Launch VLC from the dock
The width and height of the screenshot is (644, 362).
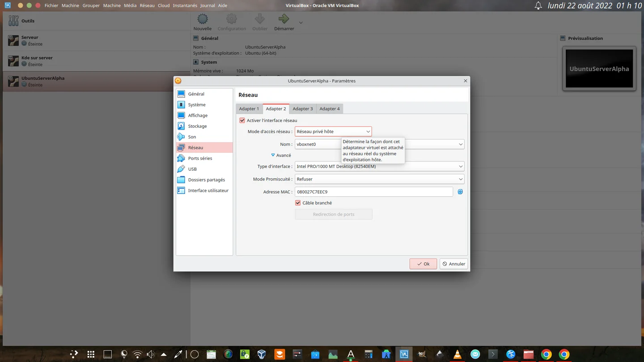457,354
